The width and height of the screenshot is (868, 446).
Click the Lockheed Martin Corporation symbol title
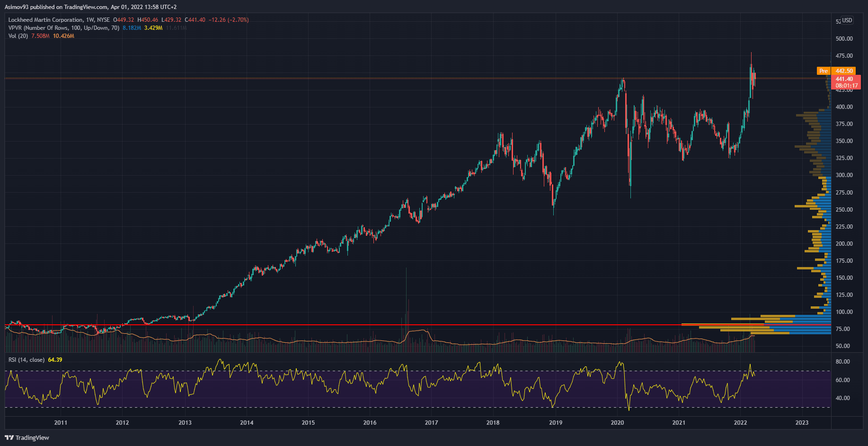coord(45,20)
